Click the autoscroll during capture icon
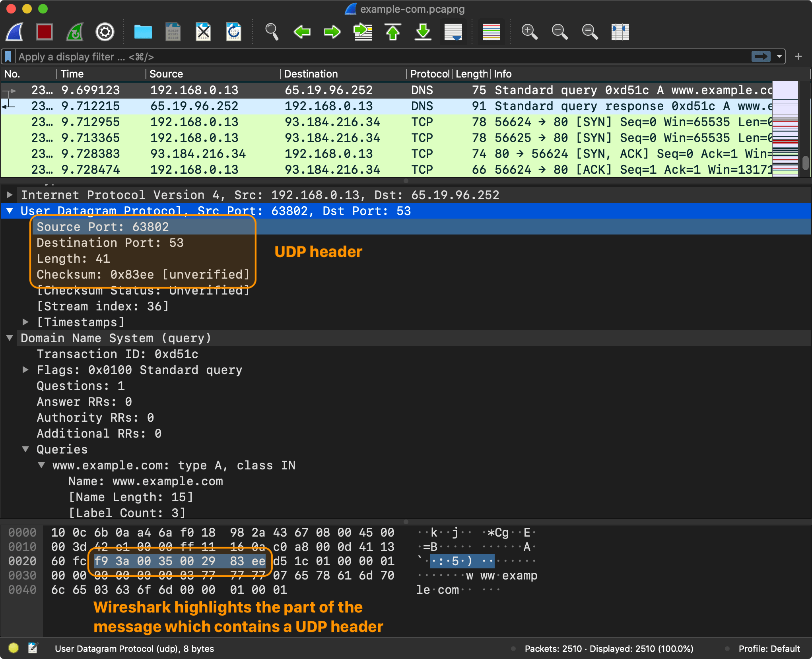Screen dimensions: 812x659 point(452,32)
